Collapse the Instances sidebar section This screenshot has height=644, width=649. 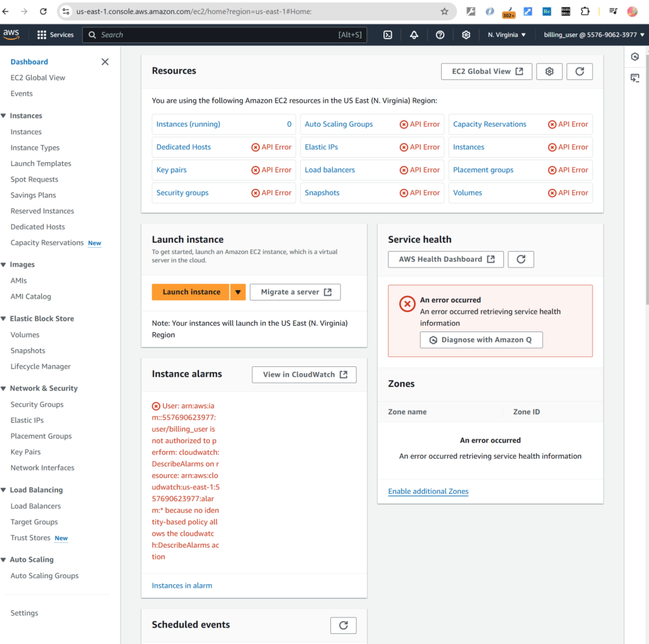pos(5,116)
